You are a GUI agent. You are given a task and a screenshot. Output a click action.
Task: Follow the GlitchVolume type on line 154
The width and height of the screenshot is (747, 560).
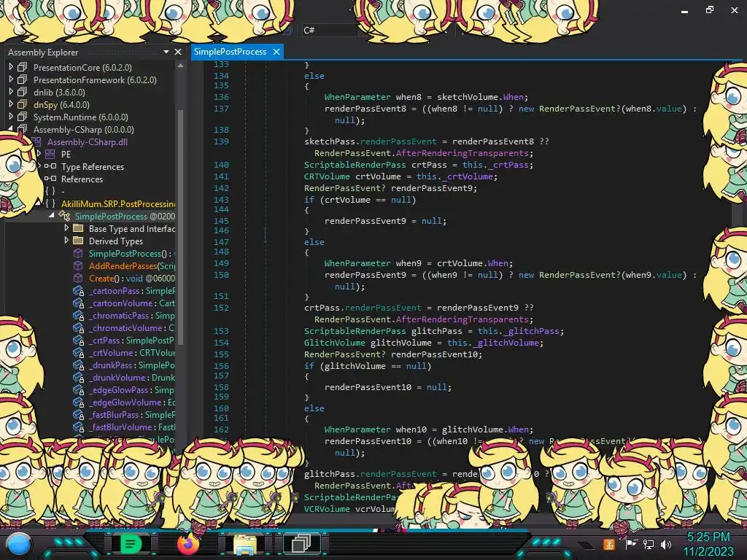[334, 343]
